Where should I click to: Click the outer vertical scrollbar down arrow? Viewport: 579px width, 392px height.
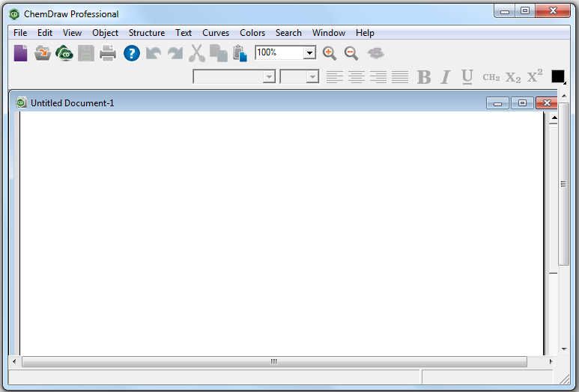(x=564, y=349)
